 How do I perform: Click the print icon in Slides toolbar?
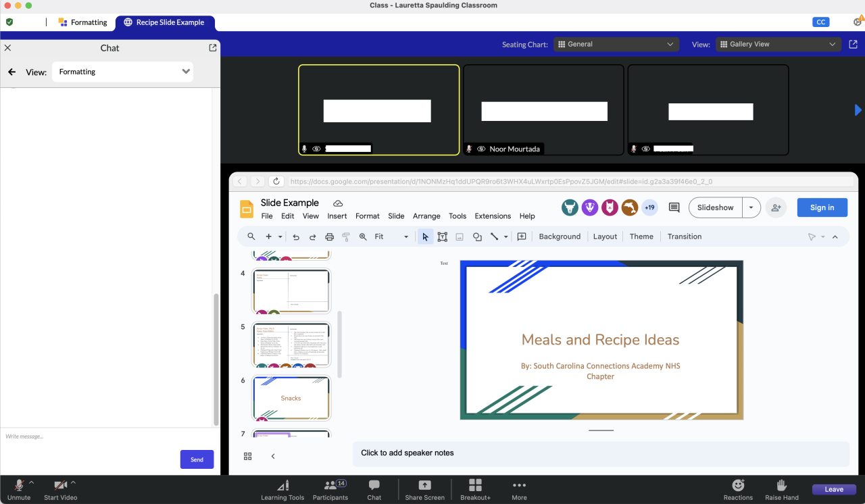point(330,237)
